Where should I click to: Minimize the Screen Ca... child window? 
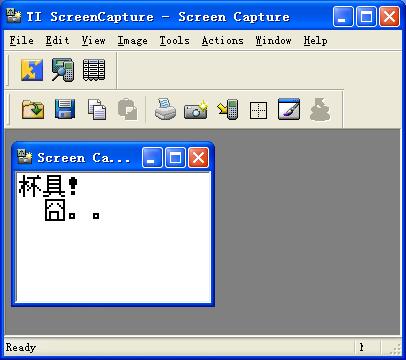pyautogui.click(x=152, y=158)
